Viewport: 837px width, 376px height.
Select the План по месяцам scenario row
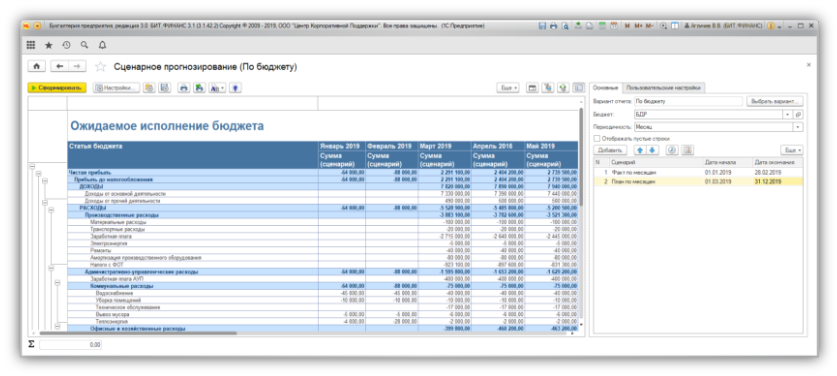click(x=698, y=182)
